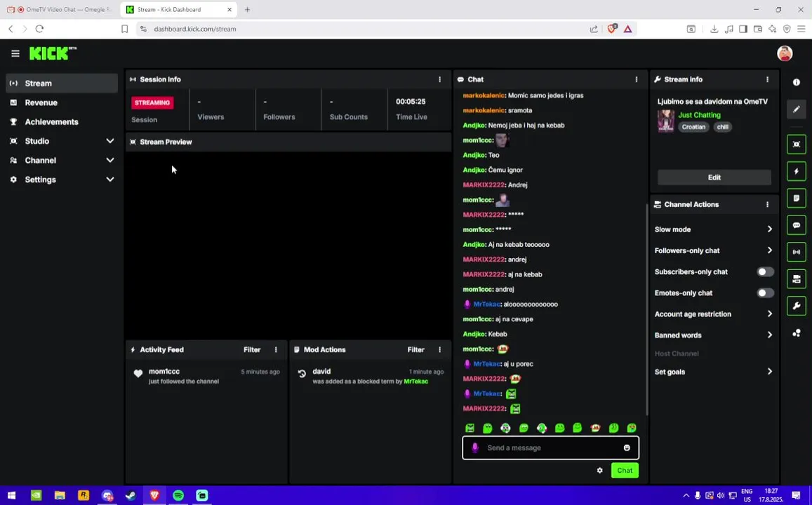Viewport: 812px width, 505px height.
Task: Toggle Stream Info wrench icon in right sidebar
Action: [797, 306]
